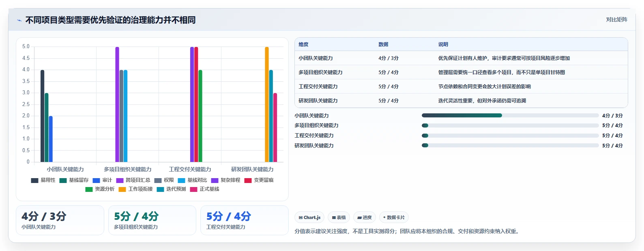Click the 维度 column header
644x251 pixels.
click(303, 45)
